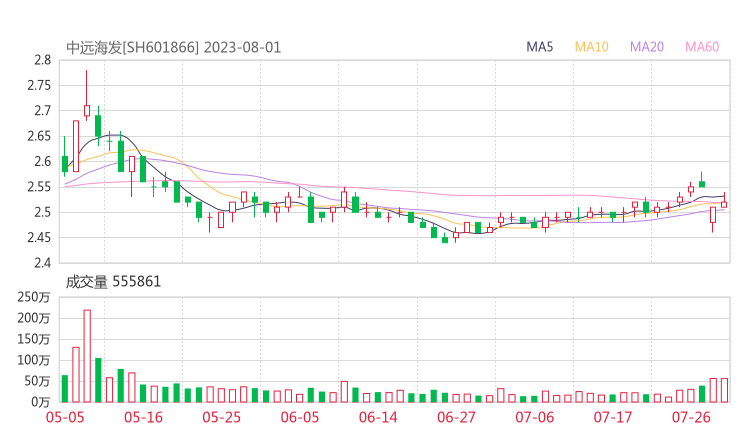Hide the MA20 line via legend
Image resolution: width=740 pixels, height=440 pixels.
pyautogui.click(x=647, y=47)
